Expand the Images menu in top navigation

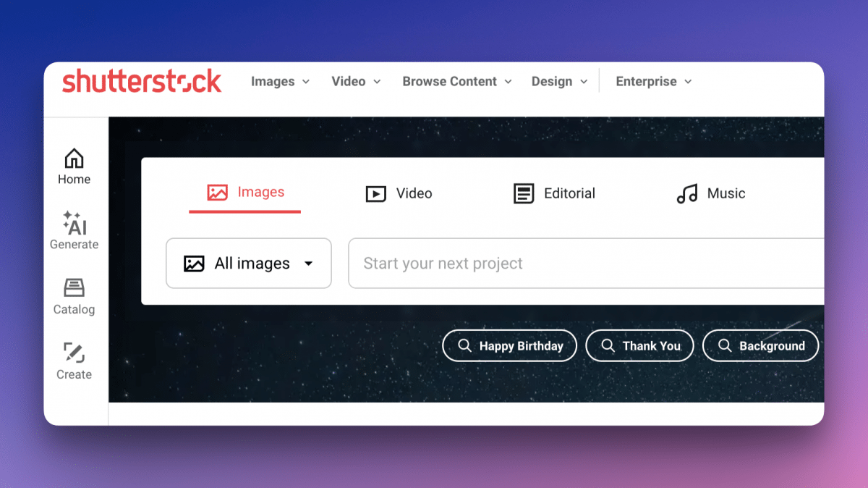click(280, 82)
